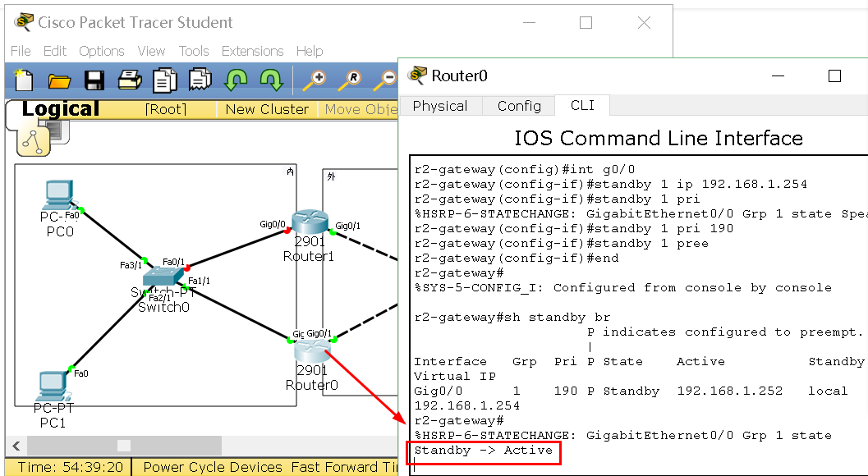Click the Copy toolbar icon
The width and height of the screenshot is (868, 476).
point(164,80)
